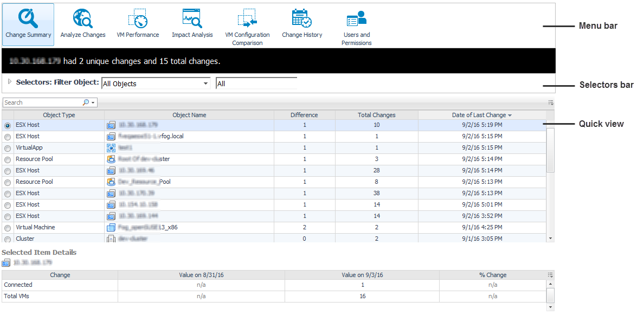Expand the Selectors bar triangle
The image size is (644, 315).
pyautogui.click(x=10, y=82)
